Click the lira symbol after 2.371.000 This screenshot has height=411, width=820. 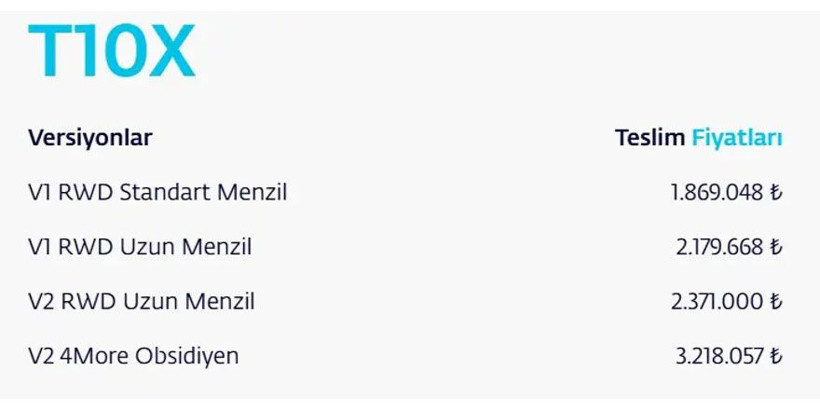(776, 301)
